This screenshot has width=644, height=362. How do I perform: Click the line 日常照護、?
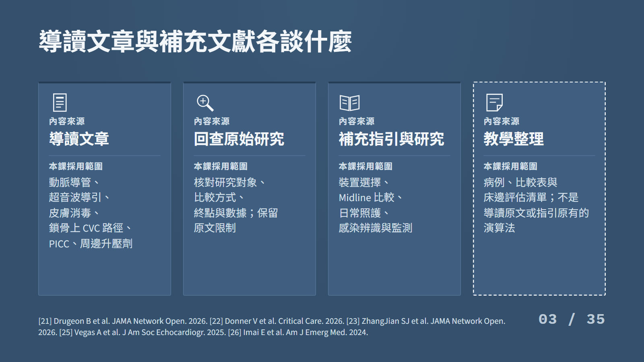click(x=364, y=213)
